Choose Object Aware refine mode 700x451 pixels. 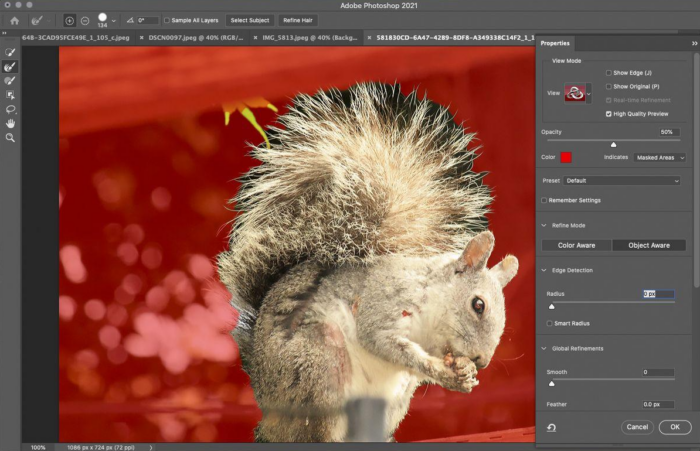(649, 245)
